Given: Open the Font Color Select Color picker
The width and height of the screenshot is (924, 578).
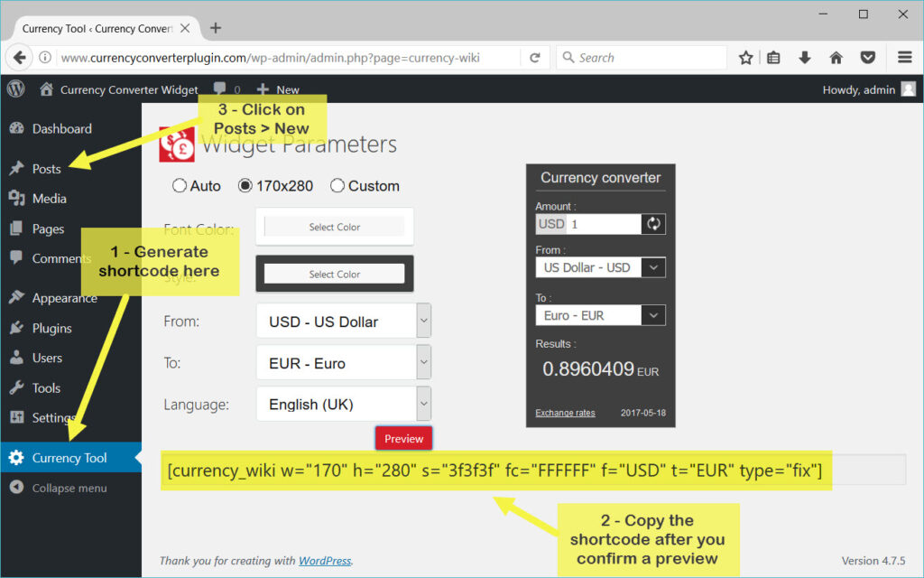Looking at the screenshot, I should 334,227.
